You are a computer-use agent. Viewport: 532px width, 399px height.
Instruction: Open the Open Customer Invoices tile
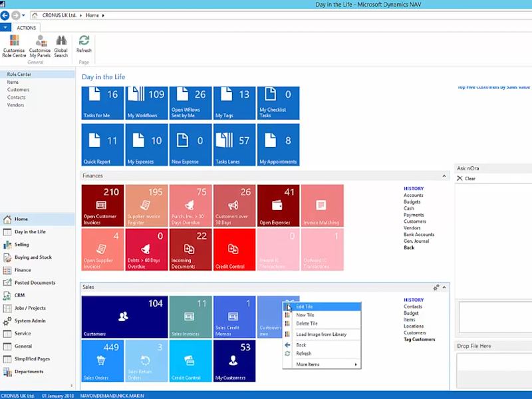pyautogui.click(x=103, y=205)
